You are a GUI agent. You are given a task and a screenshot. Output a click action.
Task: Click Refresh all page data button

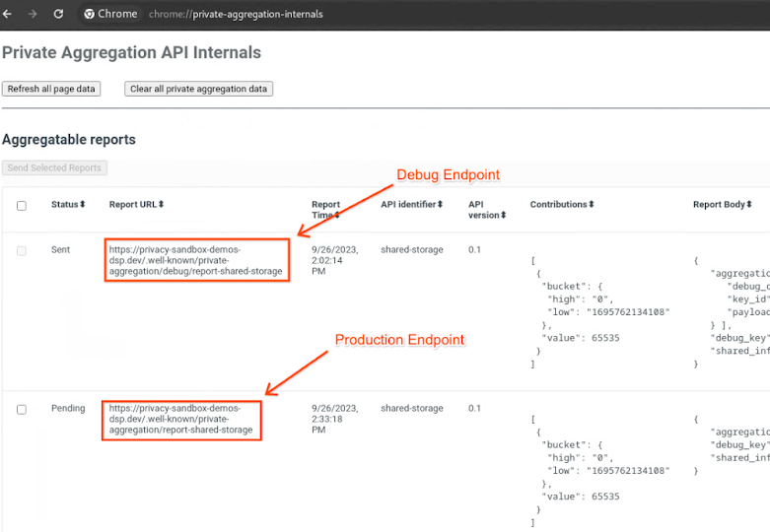(51, 89)
